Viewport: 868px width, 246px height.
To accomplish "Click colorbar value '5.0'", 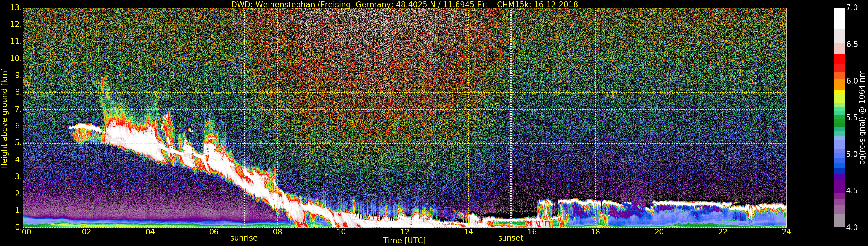I will coord(852,154).
